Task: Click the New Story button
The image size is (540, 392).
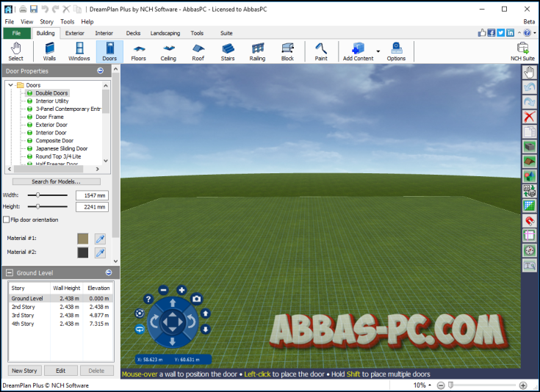Action: tap(24, 371)
